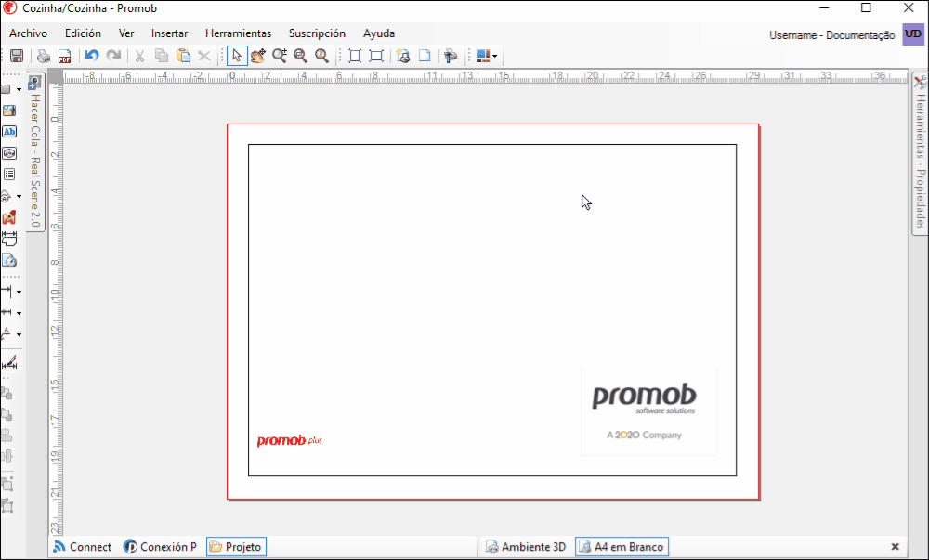The width and height of the screenshot is (929, 560).
Task: Click the edit dimension pencil icon
Action: [x=9, y=363]
